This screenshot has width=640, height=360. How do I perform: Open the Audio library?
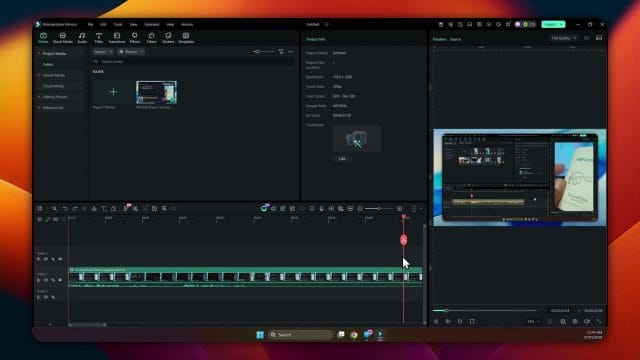point(82,38)
